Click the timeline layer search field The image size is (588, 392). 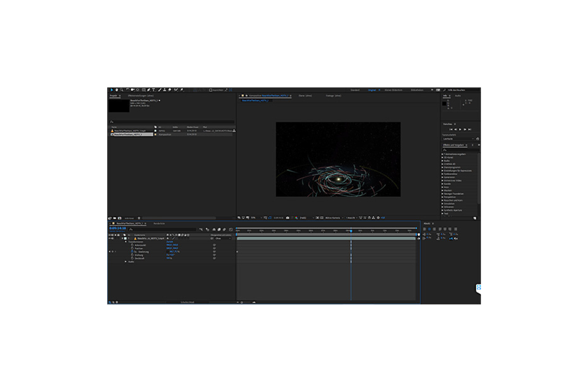[x=162, y=229]
